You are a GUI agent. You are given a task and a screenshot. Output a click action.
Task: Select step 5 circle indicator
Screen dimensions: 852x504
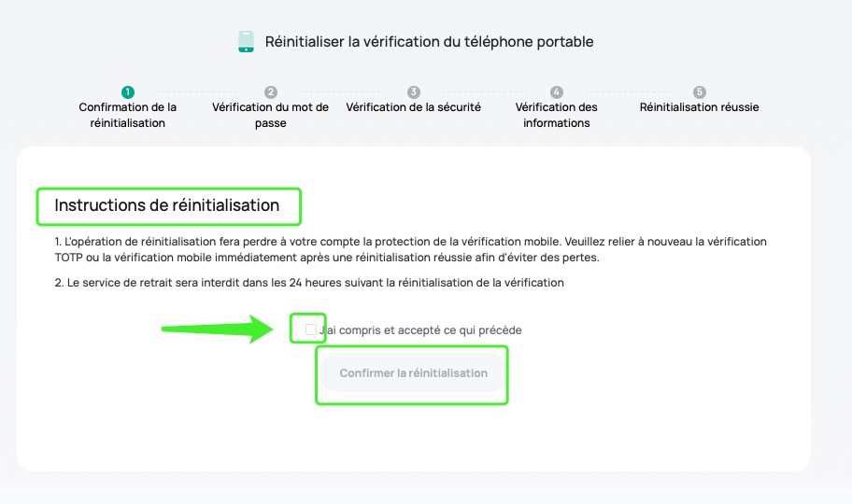point(700,91)
